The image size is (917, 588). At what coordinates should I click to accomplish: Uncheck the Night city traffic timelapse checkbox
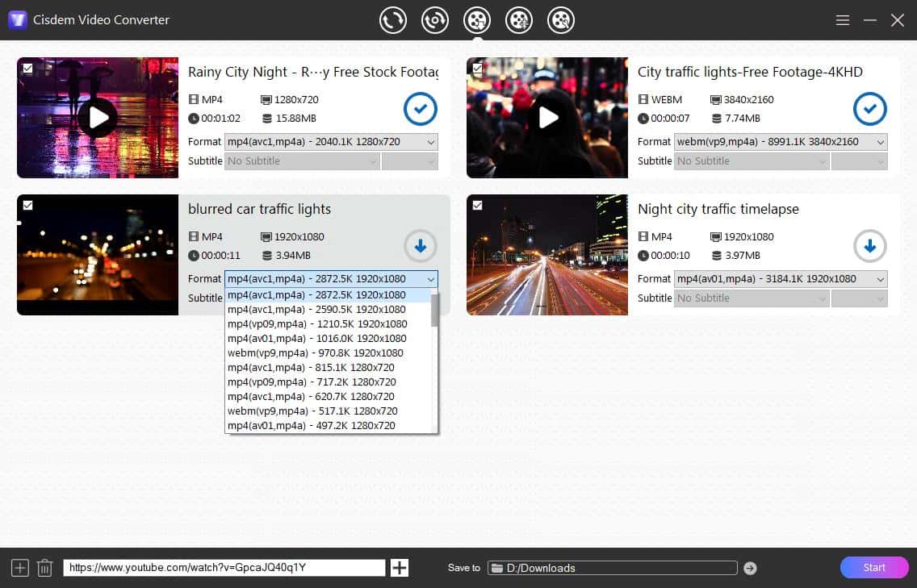pos(477,206)
